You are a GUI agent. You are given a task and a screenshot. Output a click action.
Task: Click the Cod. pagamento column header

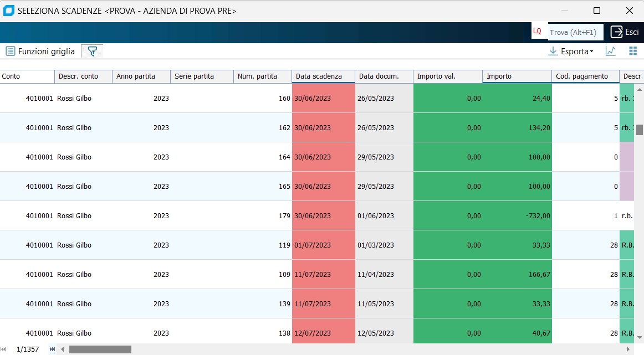pyautogui.click(x=585, y=76)
